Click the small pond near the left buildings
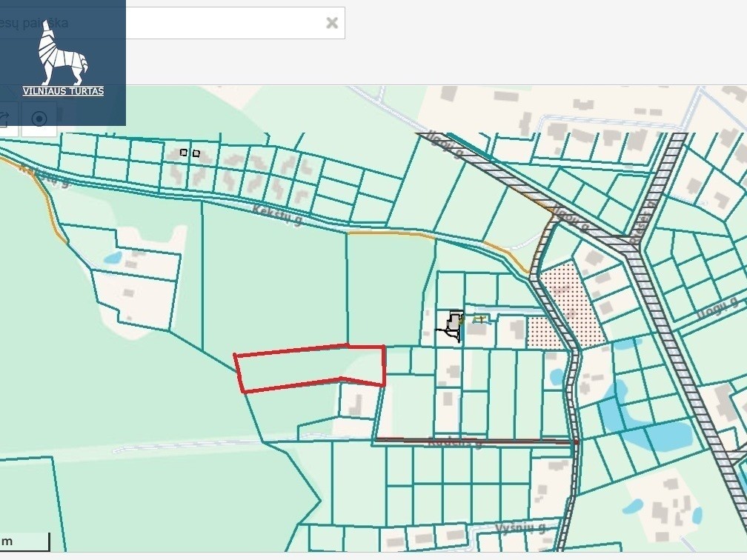Image resolution: width=747 pixels, height=560 pixels. (113, 258)
